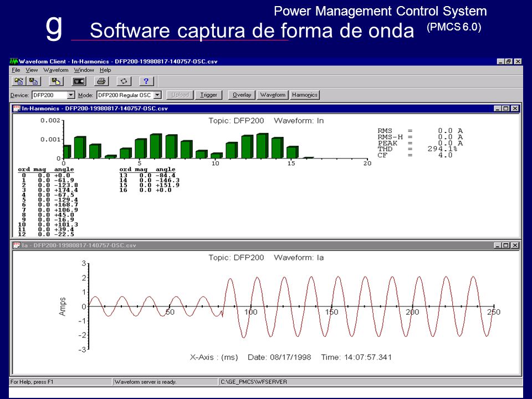Restore down the Waveform Client main window

pos(508,62)
